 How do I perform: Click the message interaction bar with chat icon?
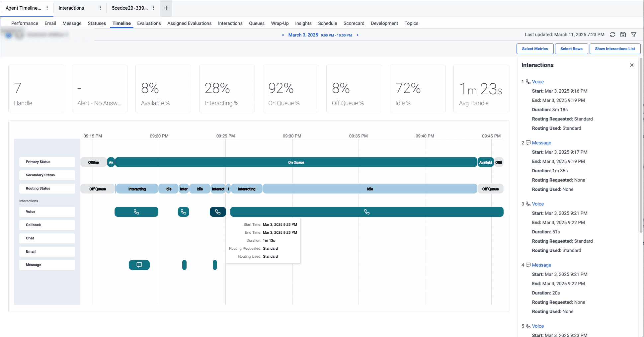139,265
